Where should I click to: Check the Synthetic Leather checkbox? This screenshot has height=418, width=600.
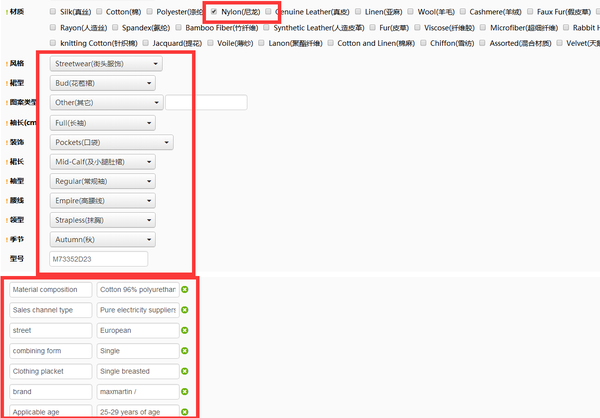(266, 27)
